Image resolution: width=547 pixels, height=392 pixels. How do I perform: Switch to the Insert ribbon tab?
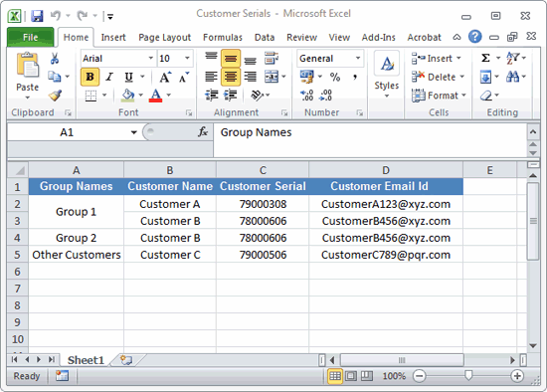(x=113, y=37)
